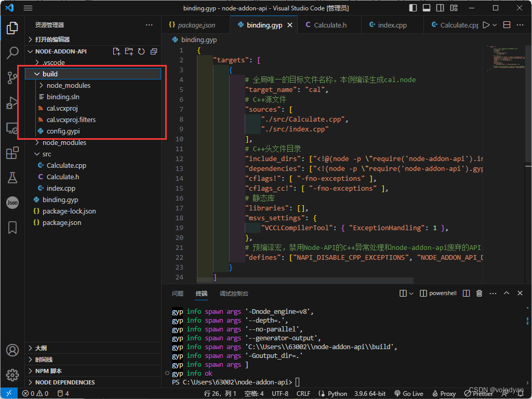532x399 pixels.
Task: Open the new terminal launch profile dropdown
Action: 411,293
